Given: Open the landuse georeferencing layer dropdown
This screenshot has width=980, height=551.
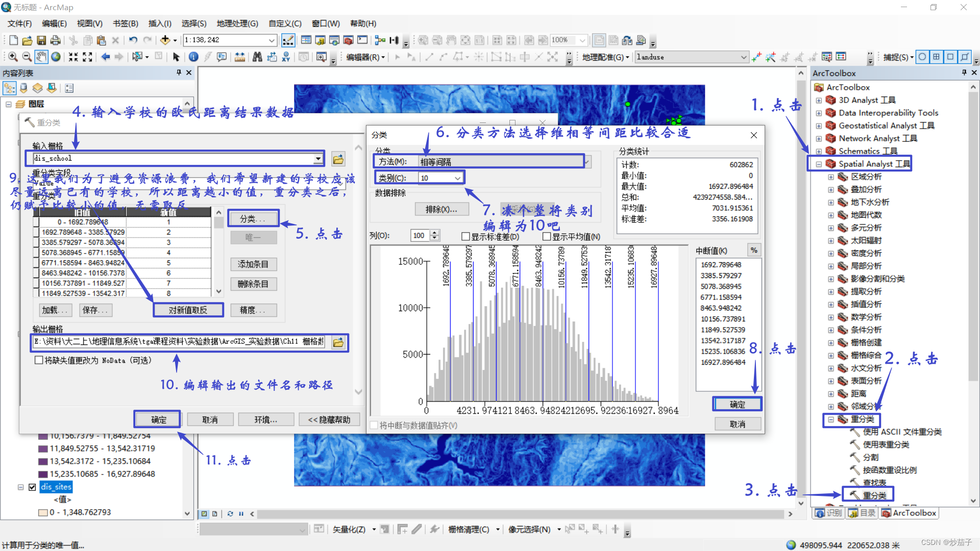Looking at the screenshot, I should (x=744, y=58).
